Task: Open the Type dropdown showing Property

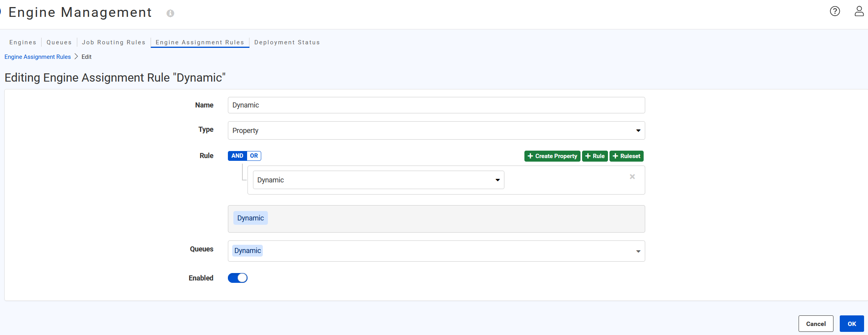Action: [x=436, y=130]
